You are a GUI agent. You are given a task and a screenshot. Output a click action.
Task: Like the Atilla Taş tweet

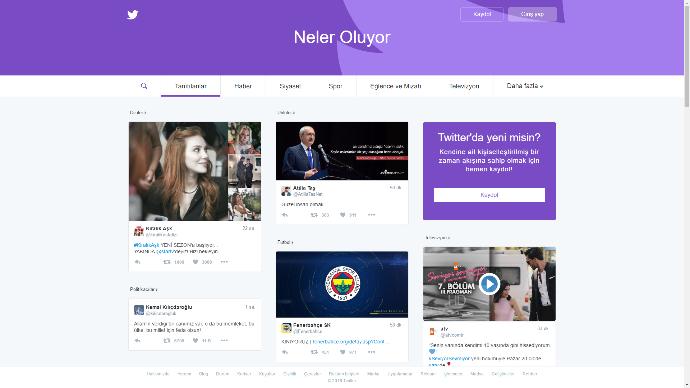[343, 215]
